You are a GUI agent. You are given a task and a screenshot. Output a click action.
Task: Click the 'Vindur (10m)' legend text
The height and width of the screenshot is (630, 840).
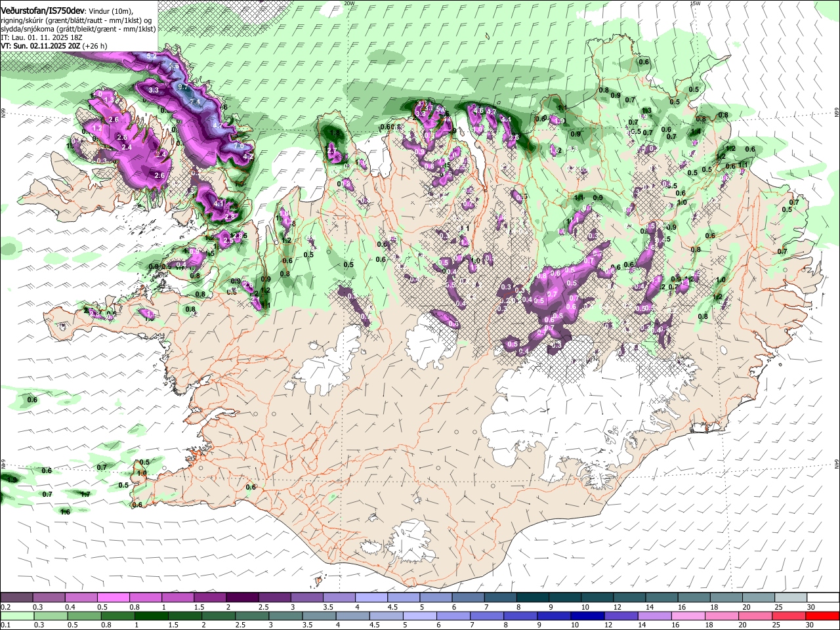pos(110,12)
